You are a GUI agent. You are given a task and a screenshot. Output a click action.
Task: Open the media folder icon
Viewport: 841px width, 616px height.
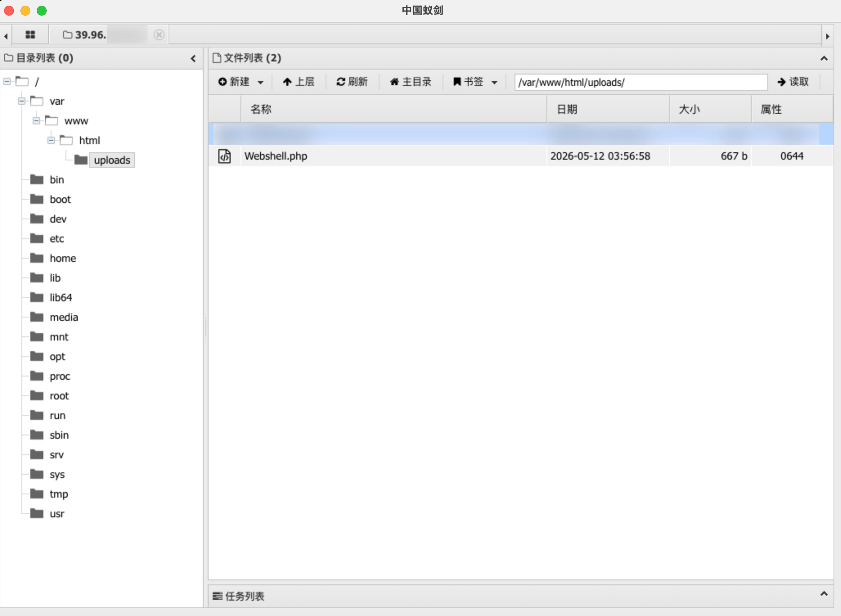(37, 317)
